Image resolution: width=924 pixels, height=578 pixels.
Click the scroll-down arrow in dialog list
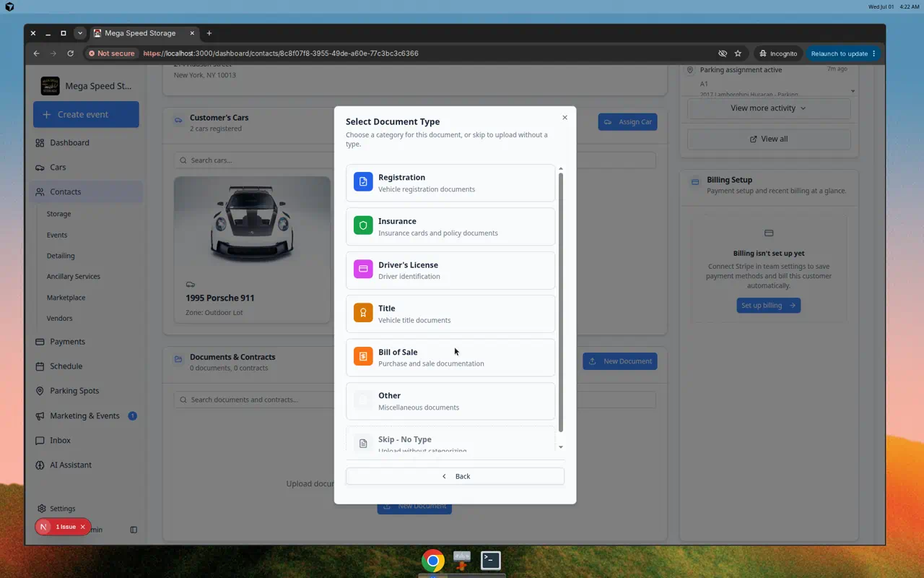pyautogui.click(x=561, y=447)
